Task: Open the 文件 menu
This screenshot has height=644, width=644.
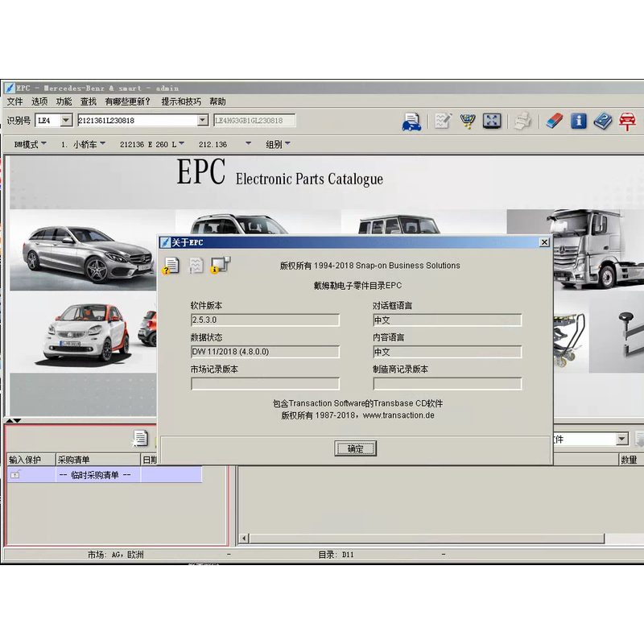Action: point(14,101)
